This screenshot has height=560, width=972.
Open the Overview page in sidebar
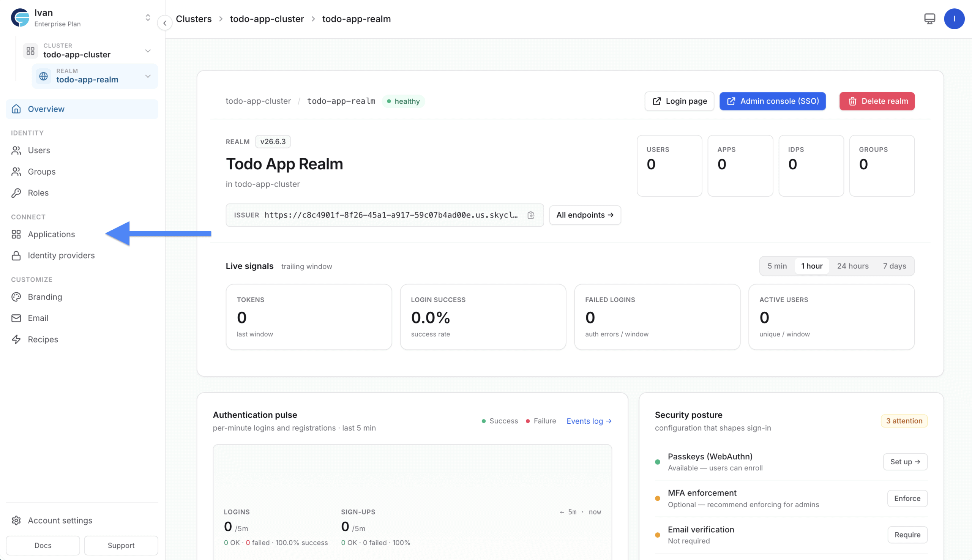[x=82, y=109]
